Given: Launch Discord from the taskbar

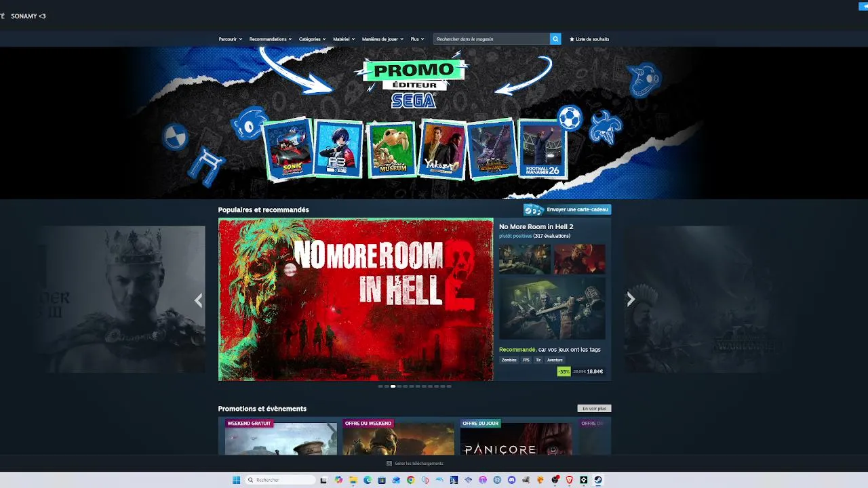Looking at the screenshot, I should coord(511,480).
